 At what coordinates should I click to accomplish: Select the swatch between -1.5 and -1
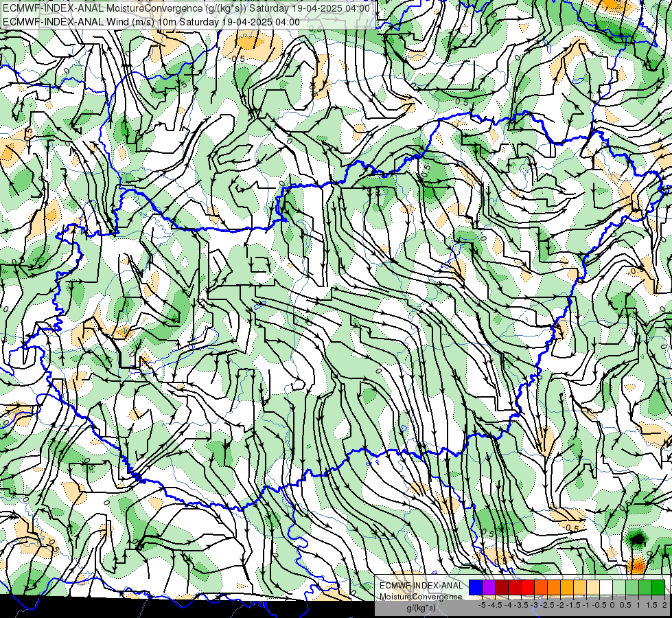(580, 588)
